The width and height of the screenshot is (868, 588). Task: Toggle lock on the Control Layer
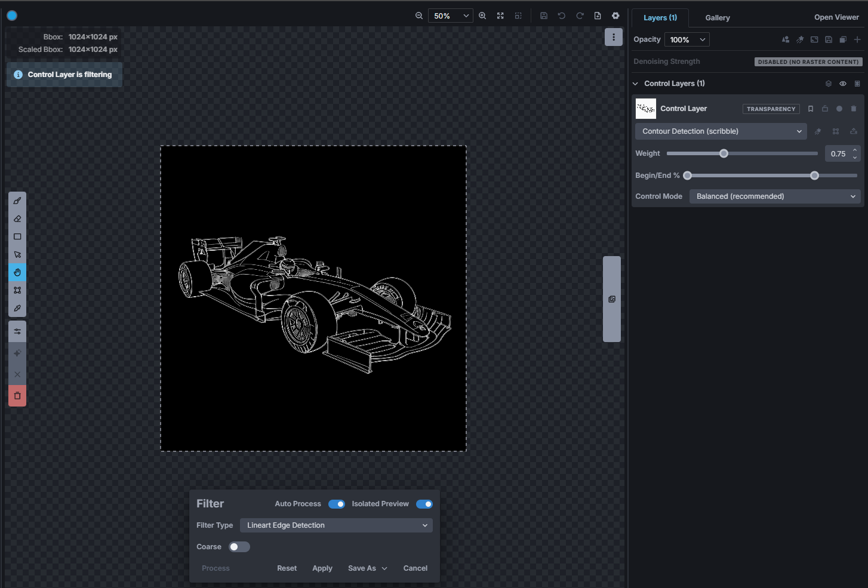tap(825, 109)
